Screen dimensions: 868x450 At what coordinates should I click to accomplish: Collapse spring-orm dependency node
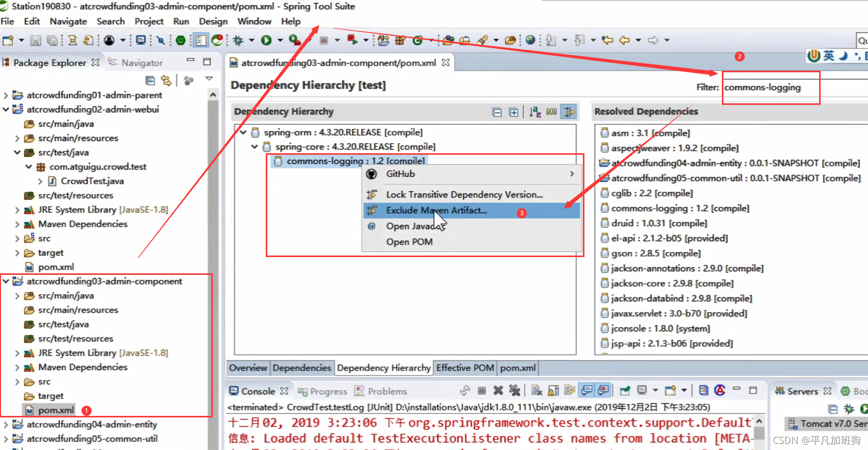pyautogui.click(x=243, y=132)
